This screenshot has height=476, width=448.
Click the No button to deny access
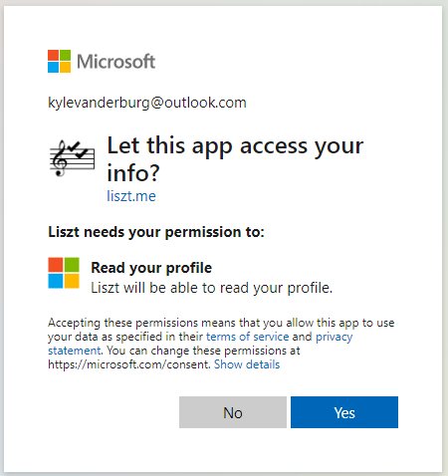tap(233, 412)
